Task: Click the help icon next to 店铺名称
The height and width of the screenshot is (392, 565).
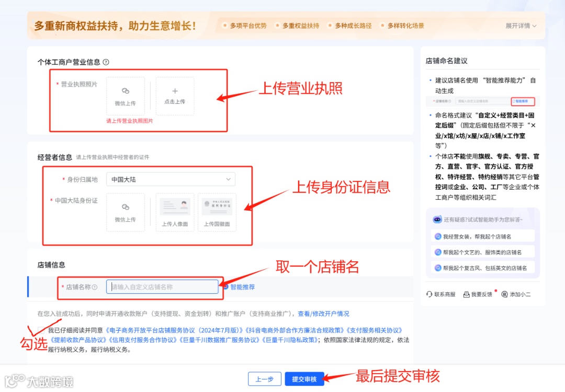Action: (94, 287)
